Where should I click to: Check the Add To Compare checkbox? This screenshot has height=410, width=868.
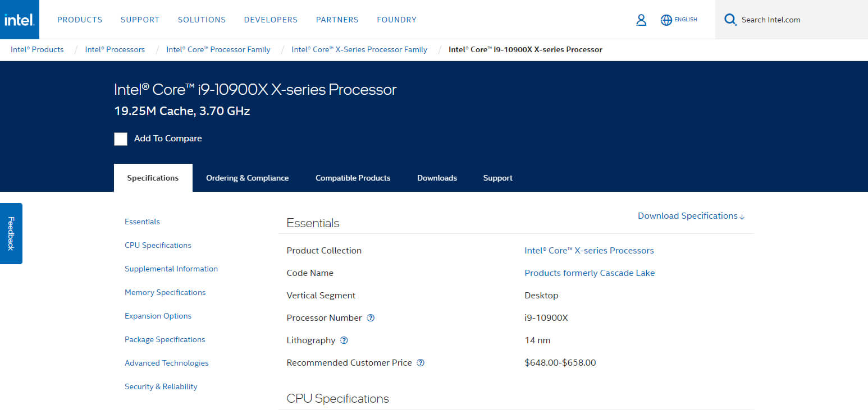121,139
